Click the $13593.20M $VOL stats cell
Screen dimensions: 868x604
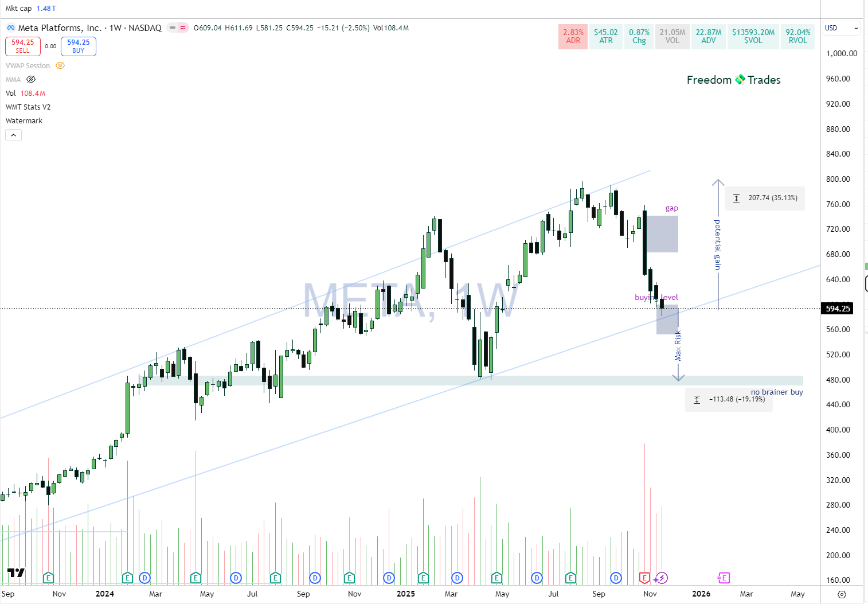click(x=753, y=36)
